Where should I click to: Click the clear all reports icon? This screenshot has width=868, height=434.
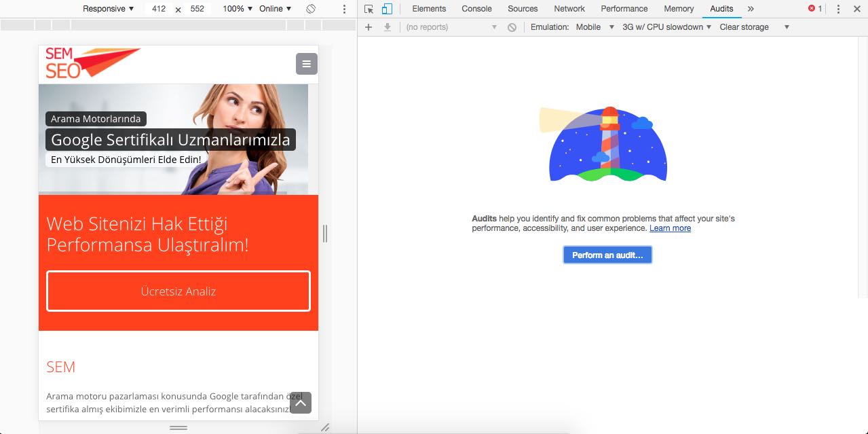click(512, 27)
